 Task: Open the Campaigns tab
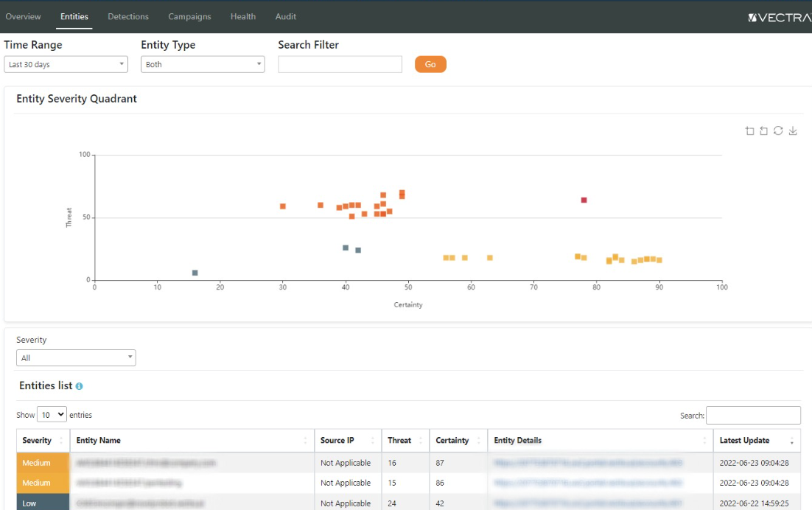189,16
